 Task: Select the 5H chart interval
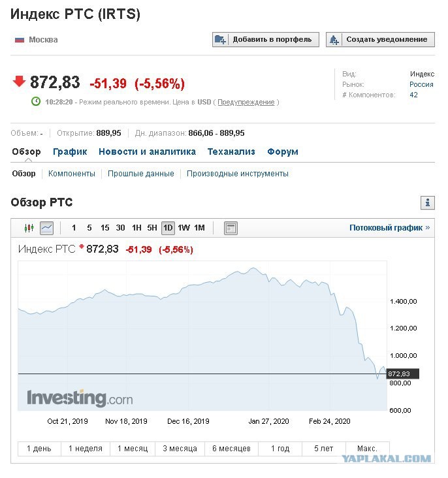152,228
